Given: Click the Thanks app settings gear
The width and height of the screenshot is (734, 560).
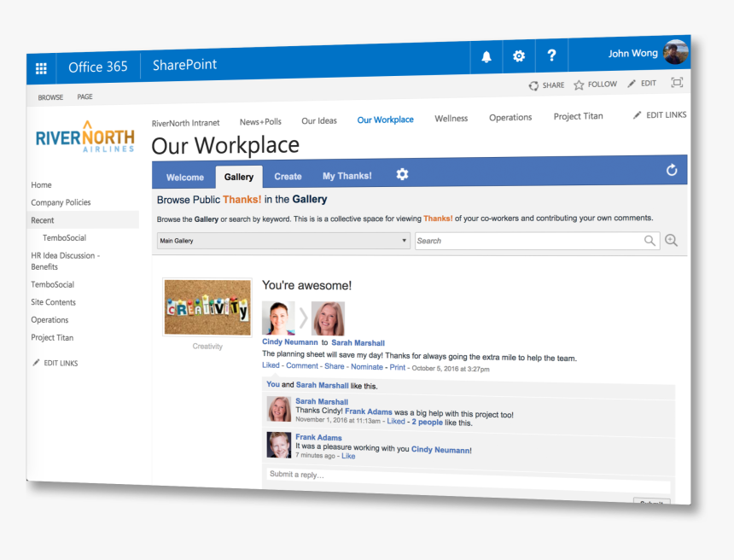Looking at the screenshot, I should (x=402, y=174).
